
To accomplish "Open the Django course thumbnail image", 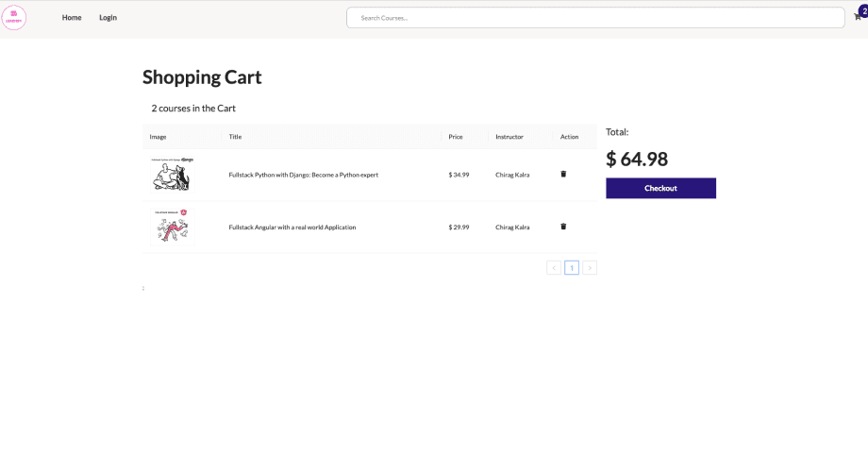I will [172, 174].
